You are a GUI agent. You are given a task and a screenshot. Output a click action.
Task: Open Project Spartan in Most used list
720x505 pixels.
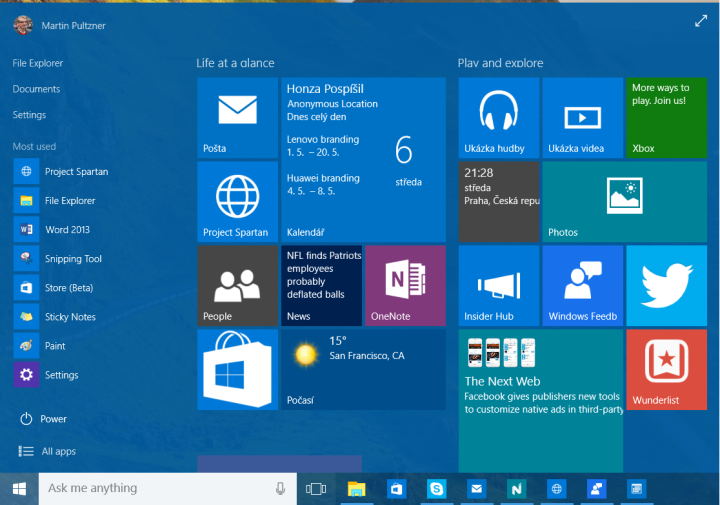point(62,171)
